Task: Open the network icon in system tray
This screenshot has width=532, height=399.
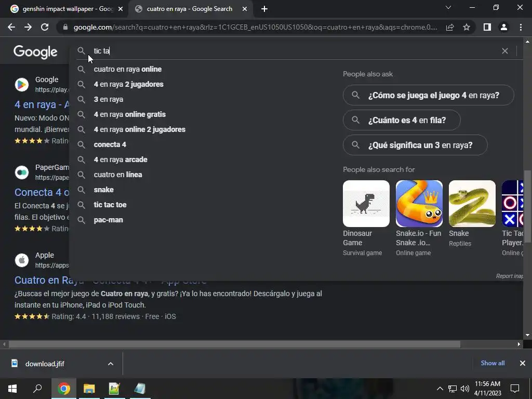Action: [x=453, y=389]
